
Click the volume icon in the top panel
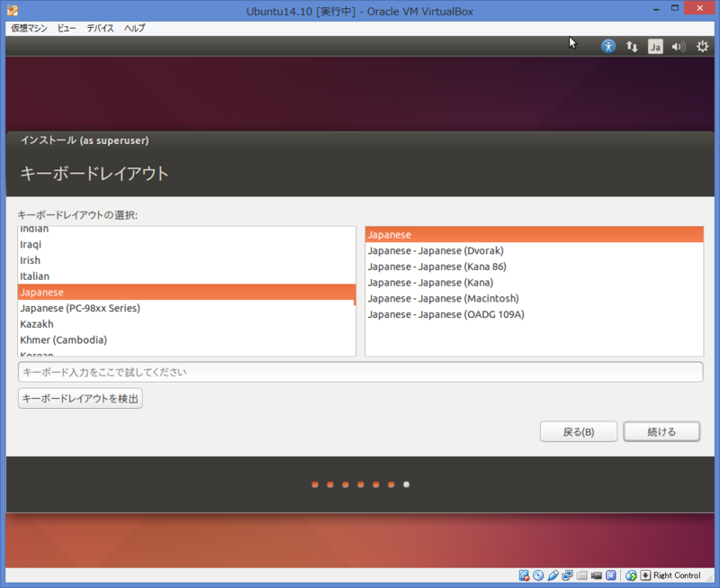point(679,46)
